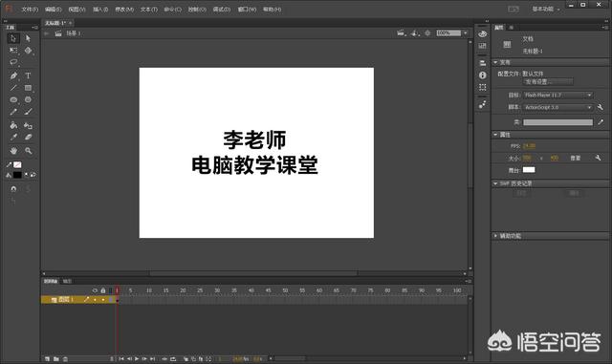Open the Flash Player target dropdown
Image resolution: width=612 pixels, height=364 pixels.
pyautogui.click(x=558, y=96)
